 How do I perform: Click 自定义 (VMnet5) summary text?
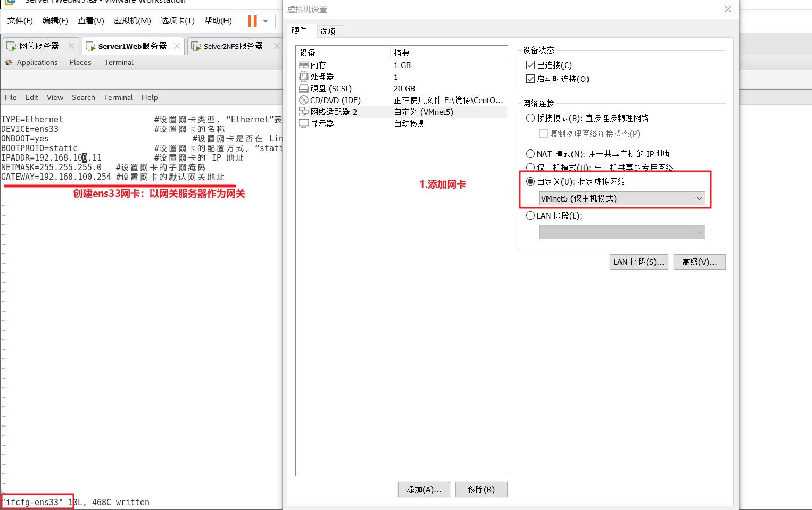pos(424,112)
